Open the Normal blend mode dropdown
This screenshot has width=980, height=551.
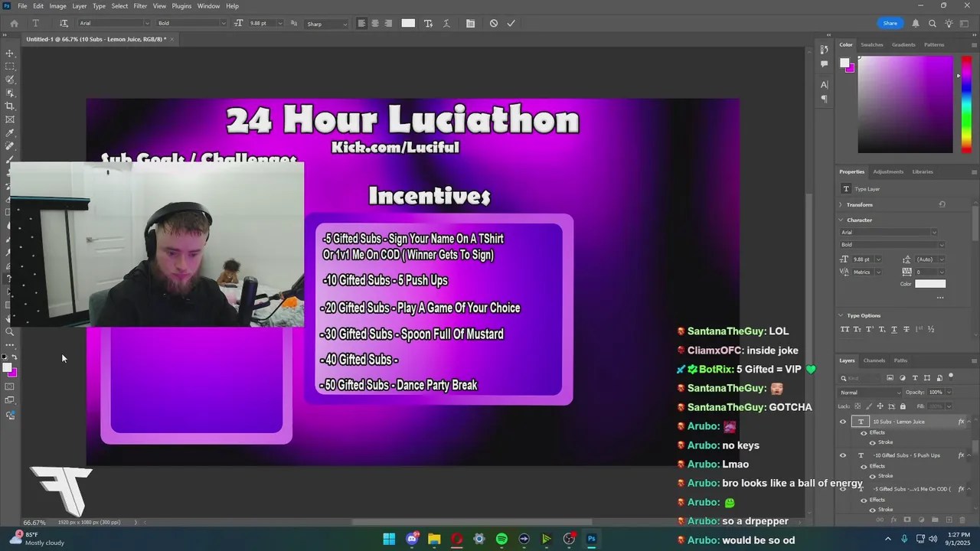(871, 393)
